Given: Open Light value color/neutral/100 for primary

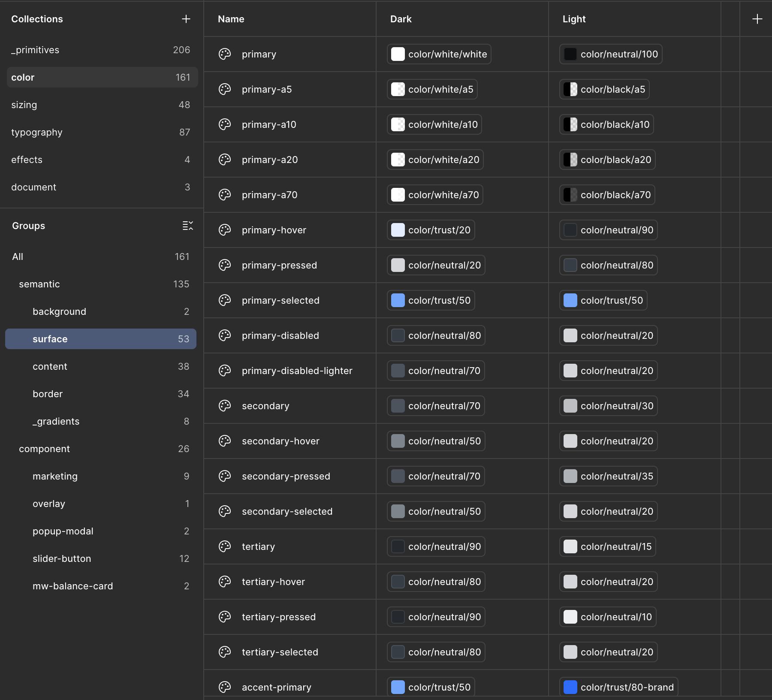Looking at the screenshot, I should coord(611,54).
